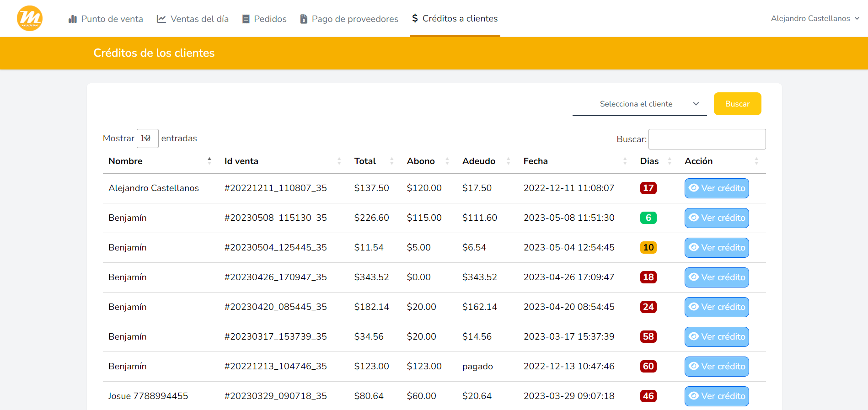Click the red 24 days badge
This screenshot has width=868, height=410.
(648, 307)
